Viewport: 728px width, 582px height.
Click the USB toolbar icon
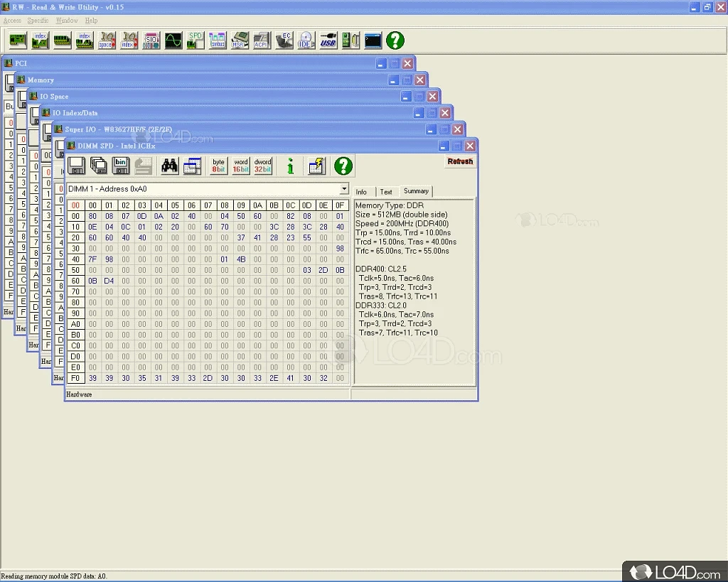pos(328,41)
